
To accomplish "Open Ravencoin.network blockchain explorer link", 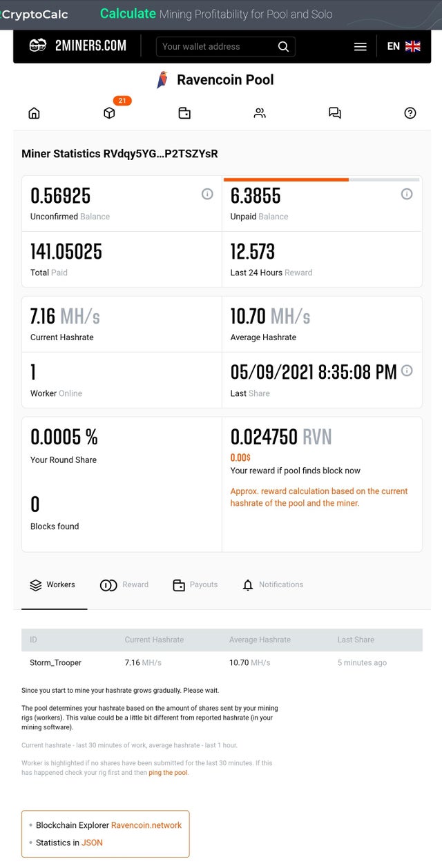I will click(146, 825).
